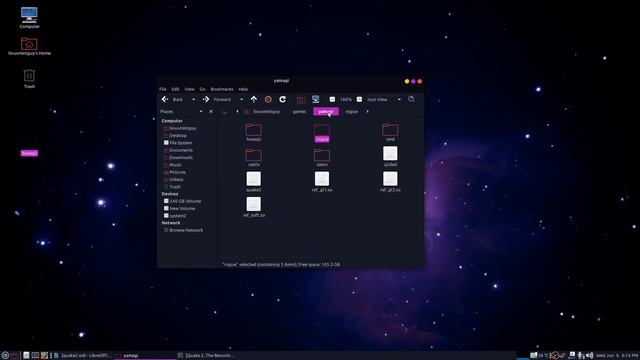
Task: Open the Go menu
Action: point(202,89)
